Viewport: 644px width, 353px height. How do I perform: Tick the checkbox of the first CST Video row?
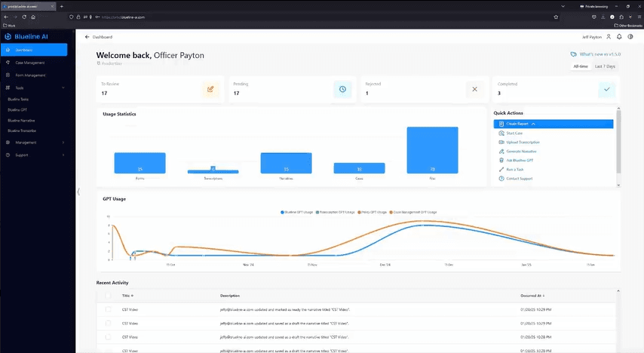(108, 310)
